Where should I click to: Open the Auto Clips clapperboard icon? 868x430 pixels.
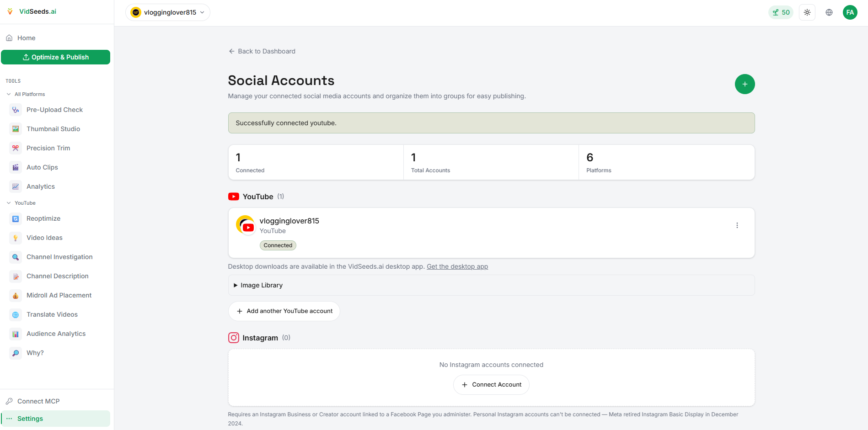(16, 167)
